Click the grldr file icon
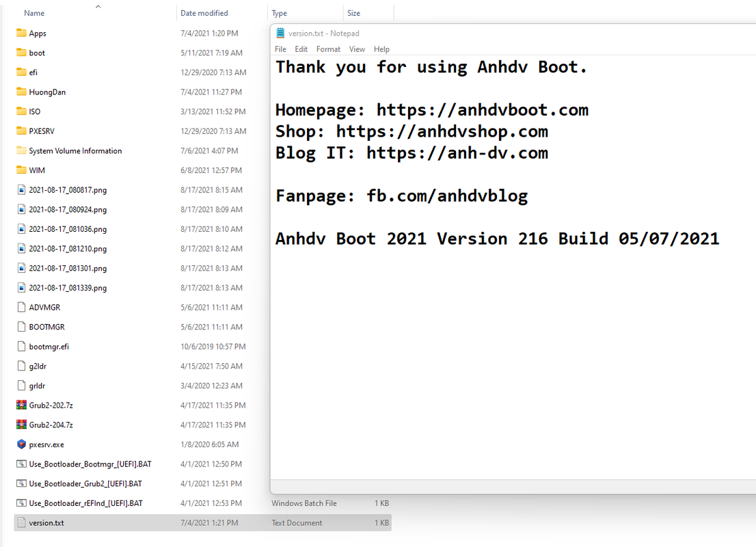Screen dimensions: 756x547 pyautogui.click(x=21, y=386)
